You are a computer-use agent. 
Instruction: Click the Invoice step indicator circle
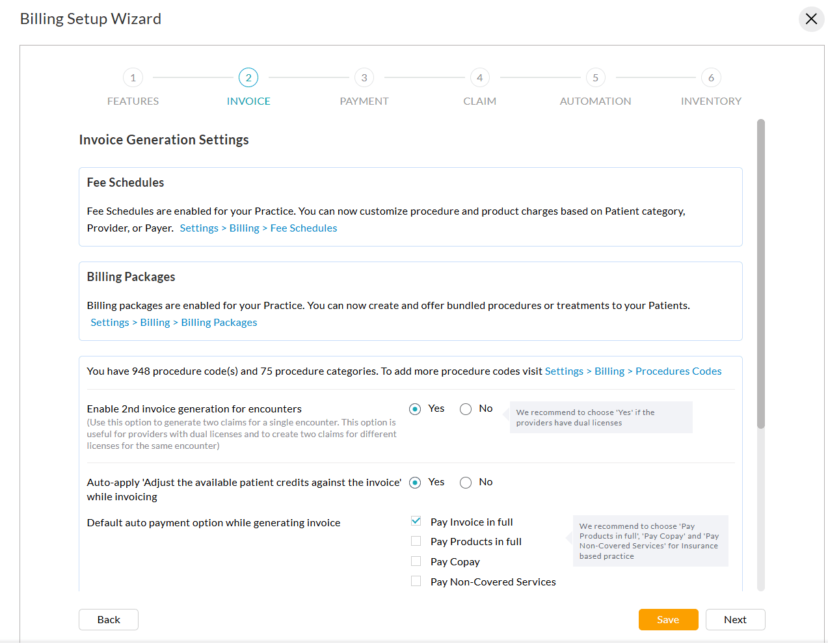coord(248,77)
